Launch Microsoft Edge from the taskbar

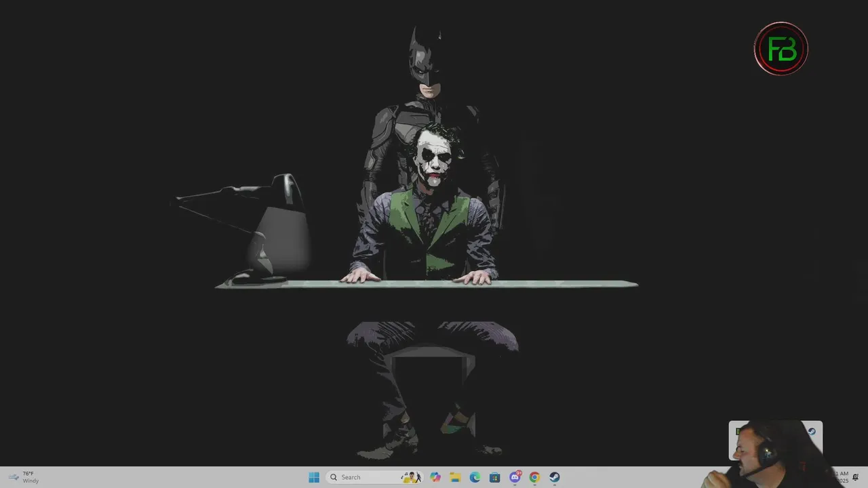coord(475,477)
